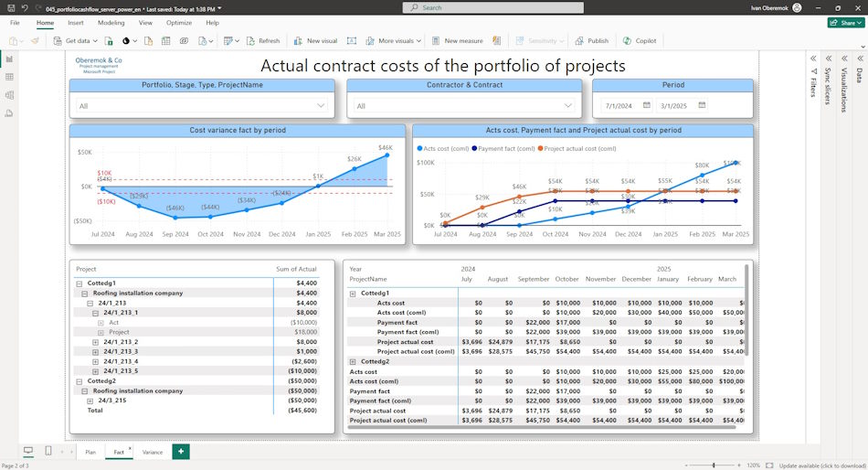This screenshot has height=470, width=868.
Task: Switch to the Modeling ribbon tab
Action: [111, 23]
